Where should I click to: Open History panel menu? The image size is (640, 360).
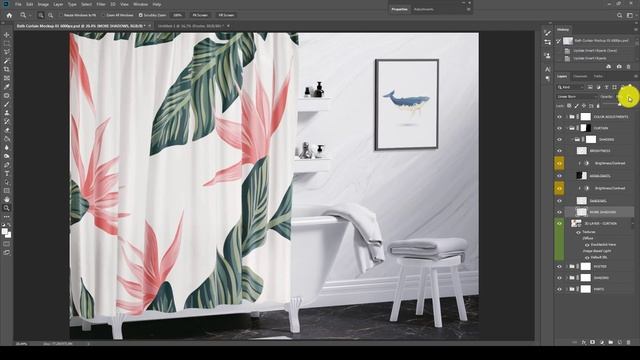636,29
